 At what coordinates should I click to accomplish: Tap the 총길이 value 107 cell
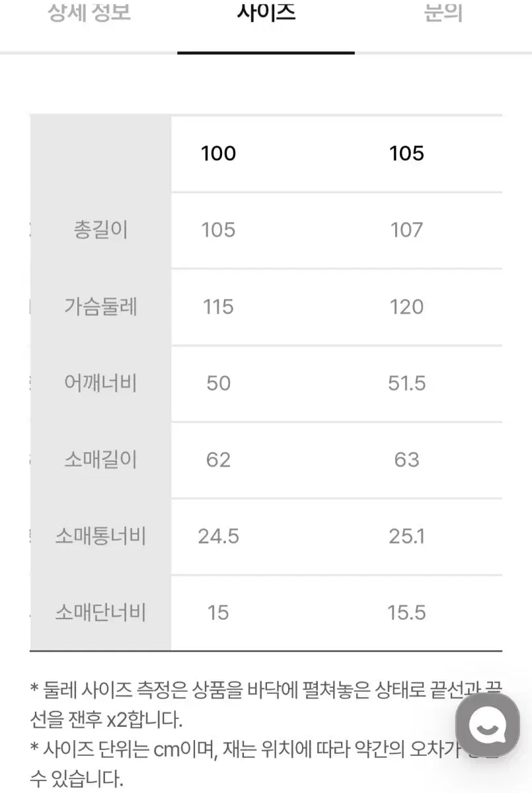point(406,230)
